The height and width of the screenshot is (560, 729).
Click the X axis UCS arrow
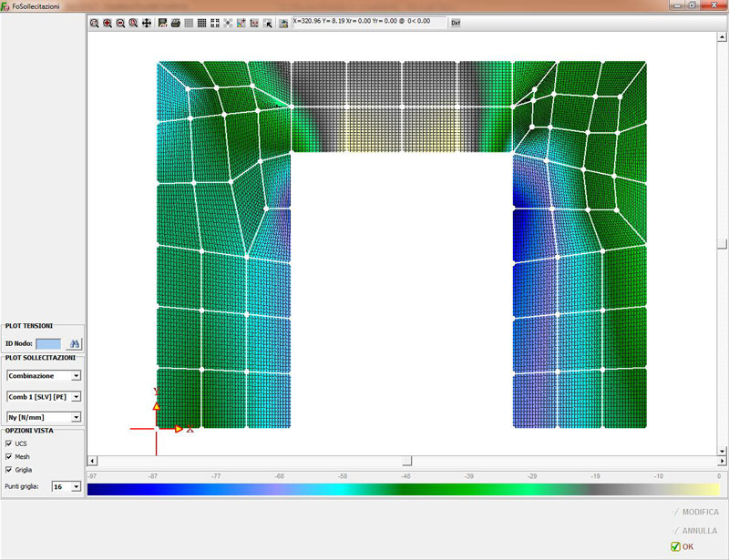point(179,429)
